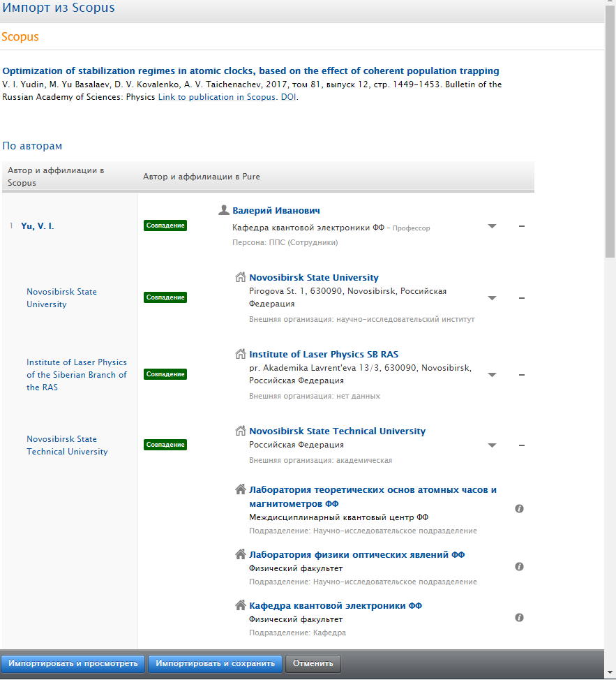Expand dropdown for Novosibirsk State Technical University
Screen dimensions: 616x680
(492, 445)
